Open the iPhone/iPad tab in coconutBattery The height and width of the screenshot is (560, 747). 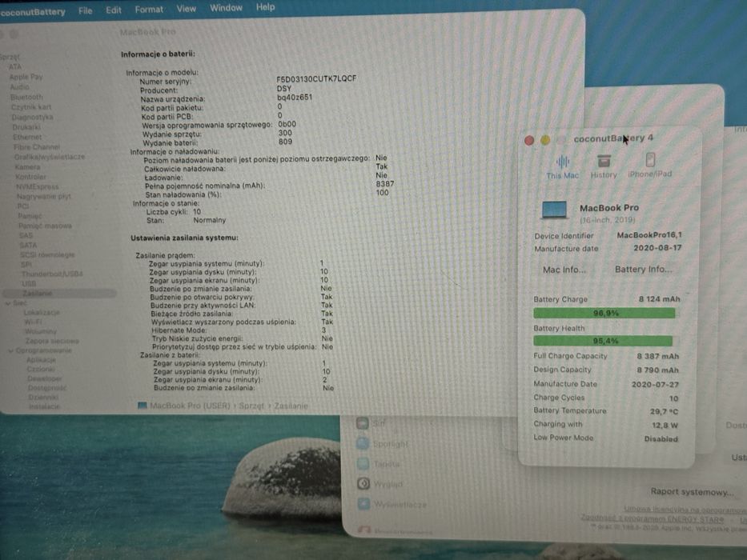[x=650, y=166]
